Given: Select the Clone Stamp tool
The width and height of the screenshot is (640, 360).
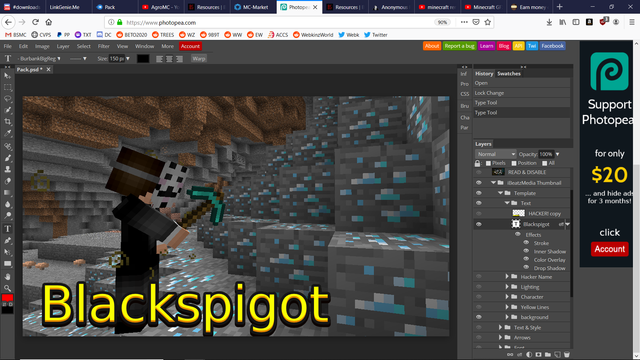Looking at the screenshot, I should tap(7, 169).
